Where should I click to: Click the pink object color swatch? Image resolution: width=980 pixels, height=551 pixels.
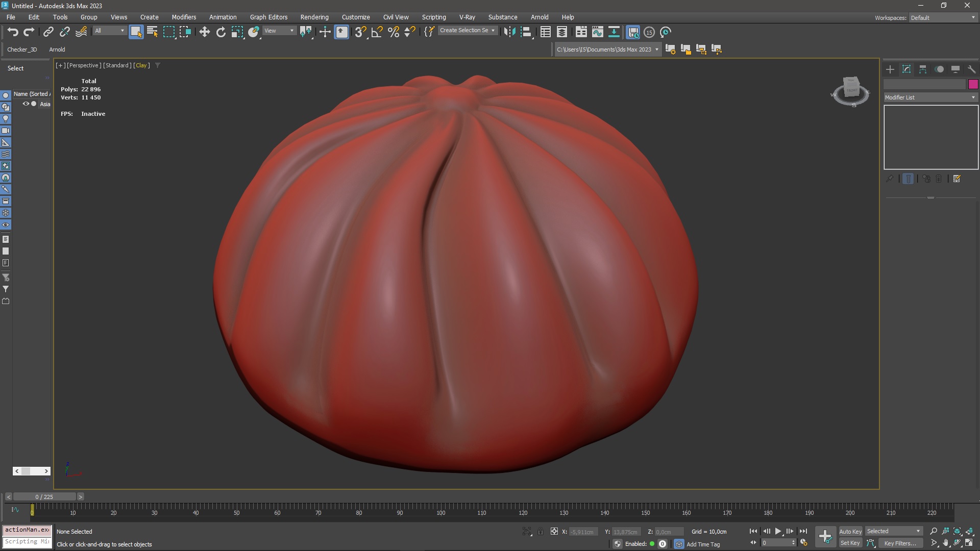tap(973, 84)
